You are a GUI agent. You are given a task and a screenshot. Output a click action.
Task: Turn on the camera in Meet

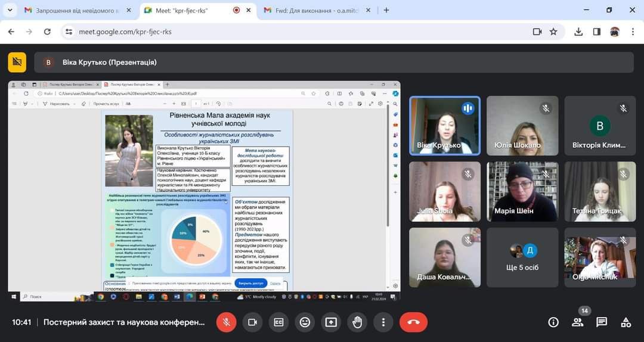point(253,322)
